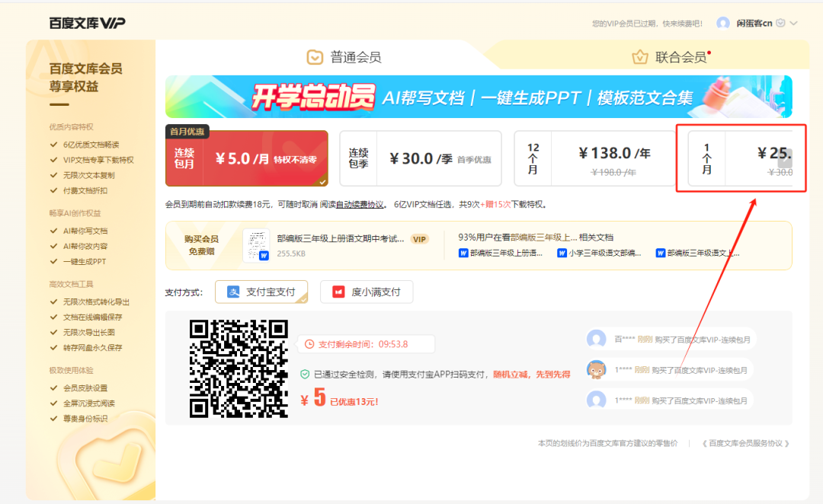Click the 无限次文本复制 benefit

click(x=88, y=175)
